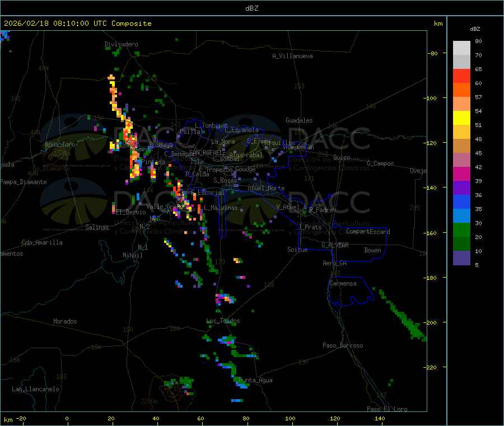This screenshot has height=426, width=504.
Task: Click the Soitue map label
Action: click(x=298, y=250)
